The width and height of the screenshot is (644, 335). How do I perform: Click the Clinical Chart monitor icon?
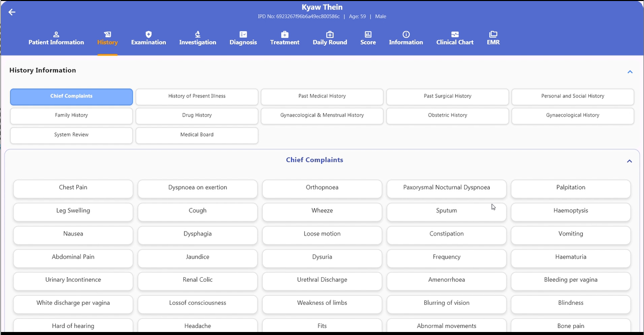[455, 34]
